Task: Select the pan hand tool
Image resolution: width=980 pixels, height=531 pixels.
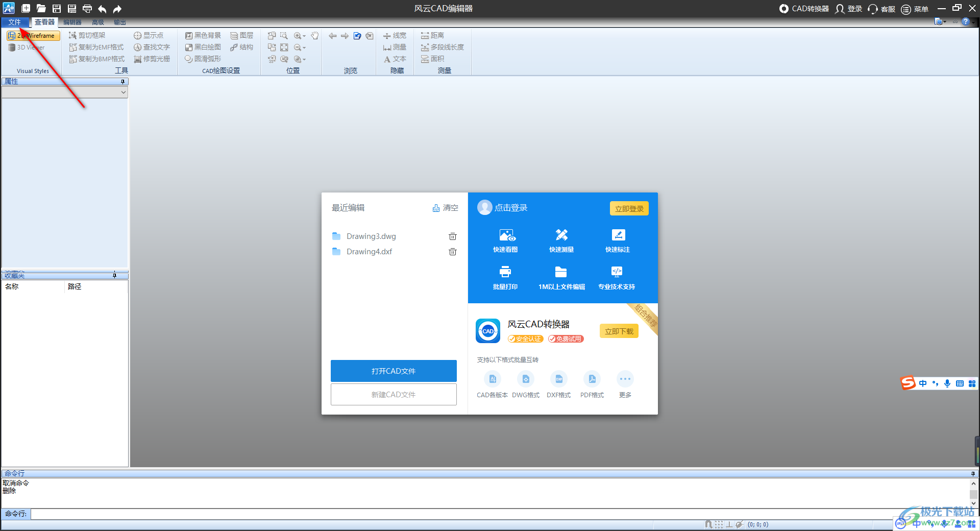Action: click(x=315, y=36)
